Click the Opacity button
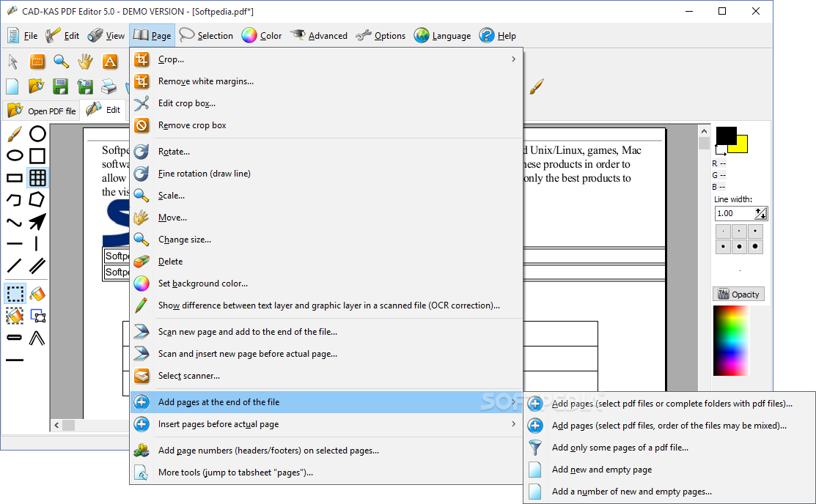The image size is (816, 504). click(x=738, y=294)
